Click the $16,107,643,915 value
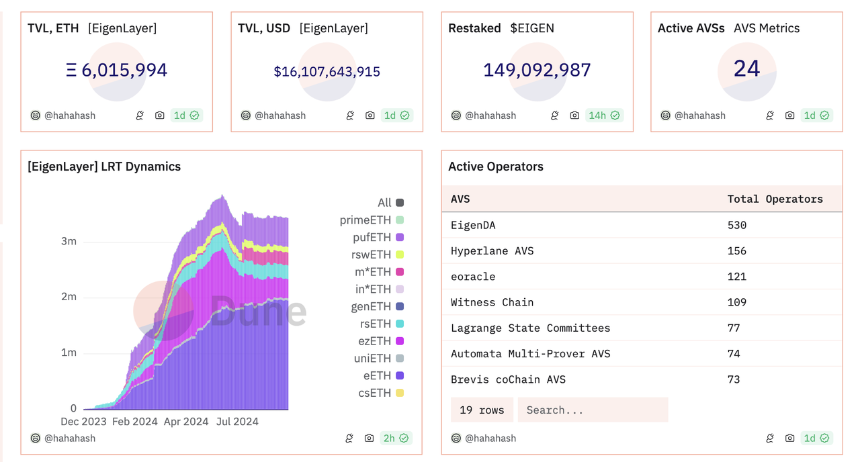 click(327, 71)
